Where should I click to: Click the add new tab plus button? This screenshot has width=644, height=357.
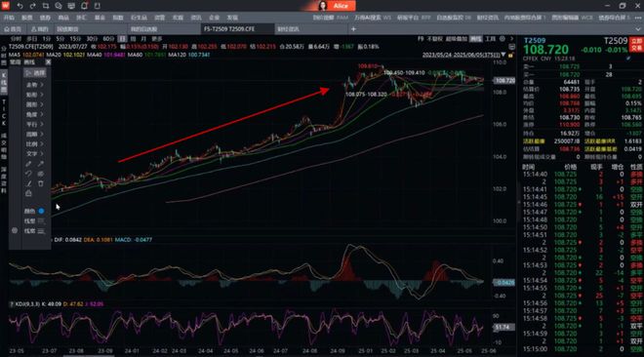[353, 29]
